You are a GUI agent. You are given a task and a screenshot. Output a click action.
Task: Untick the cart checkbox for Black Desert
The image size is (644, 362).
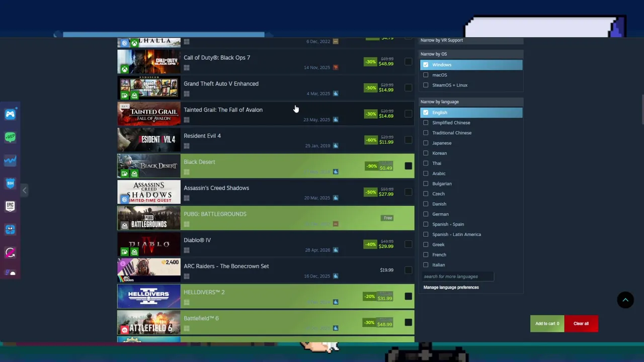pos(409,166)
